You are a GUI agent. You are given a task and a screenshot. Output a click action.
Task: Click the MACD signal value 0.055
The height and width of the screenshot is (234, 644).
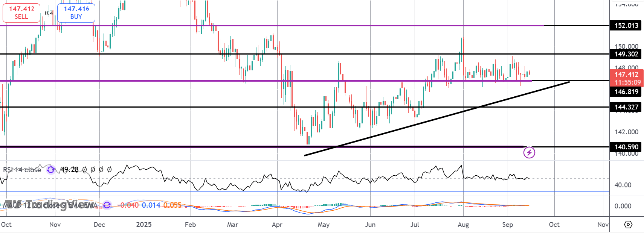[172, 205]
